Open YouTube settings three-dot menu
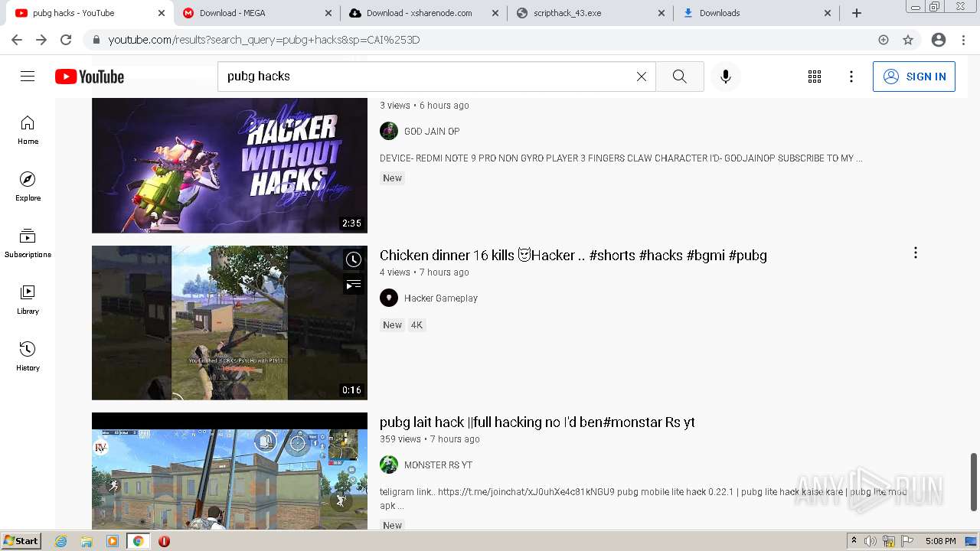Image resolution: width=980 pixels, height=551 pixels. click(851, 77)
